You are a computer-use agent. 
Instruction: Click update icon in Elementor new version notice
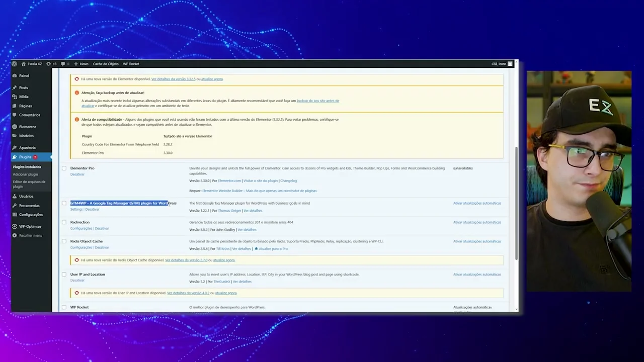76,79
